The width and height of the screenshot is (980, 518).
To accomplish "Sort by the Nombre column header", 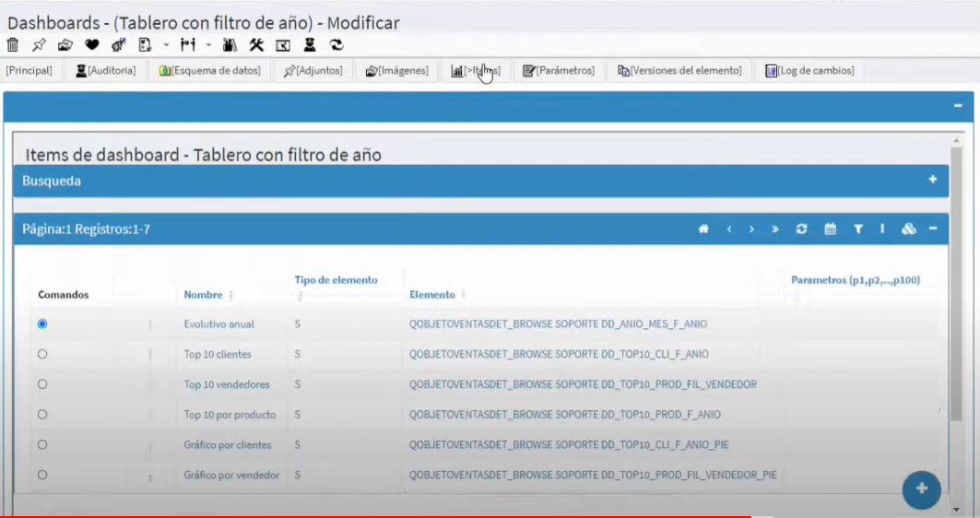I will click(x=203, y=295).
